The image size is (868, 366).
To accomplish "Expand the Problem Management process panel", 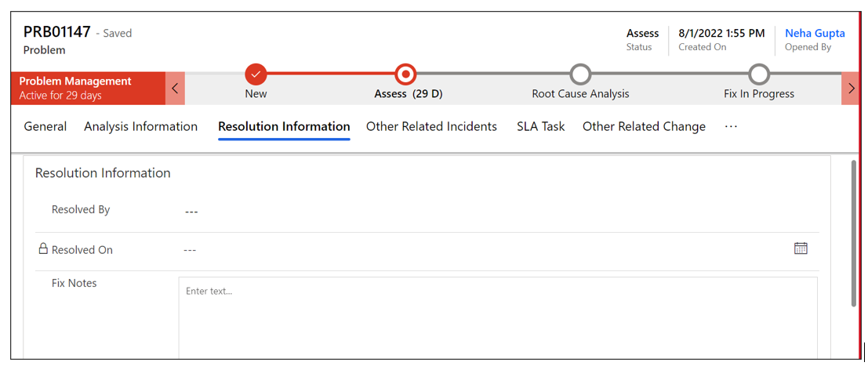I will [x=88, y=88].
